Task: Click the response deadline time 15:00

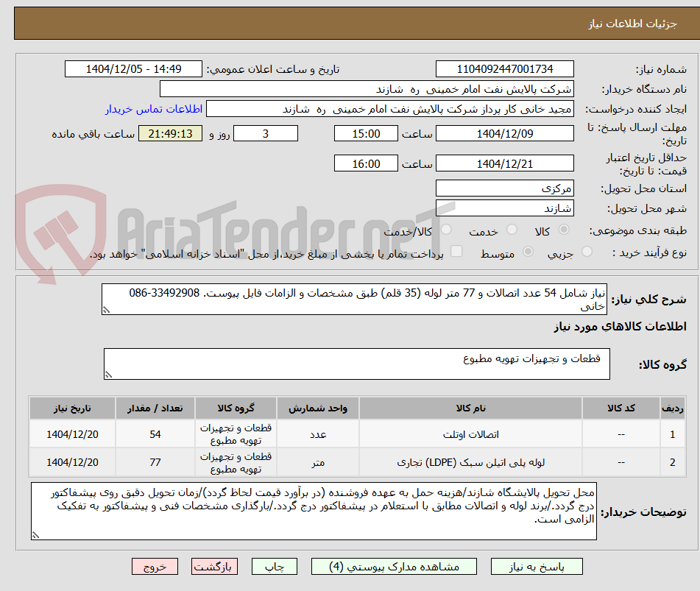Action: pyautogui.click(x=366, y=133)
